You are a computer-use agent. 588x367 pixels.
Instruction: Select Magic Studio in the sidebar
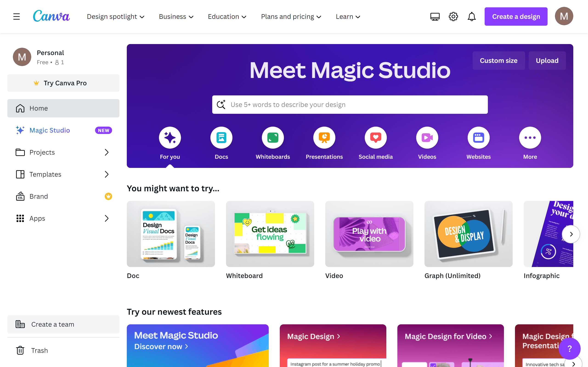click(50, 130)
